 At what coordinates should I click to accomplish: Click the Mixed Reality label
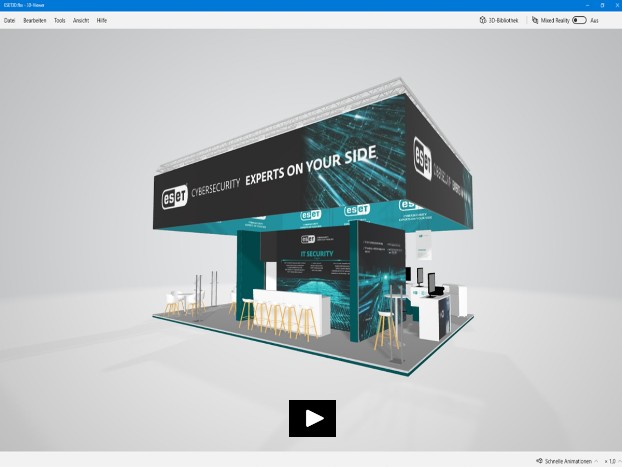point(555,20)
